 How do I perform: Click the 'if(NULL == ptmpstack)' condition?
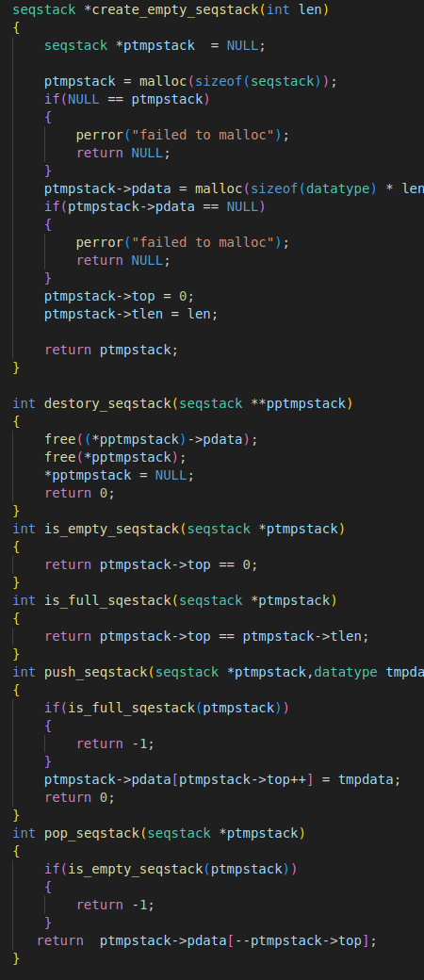pyautogui.click(x=127, y=99)
